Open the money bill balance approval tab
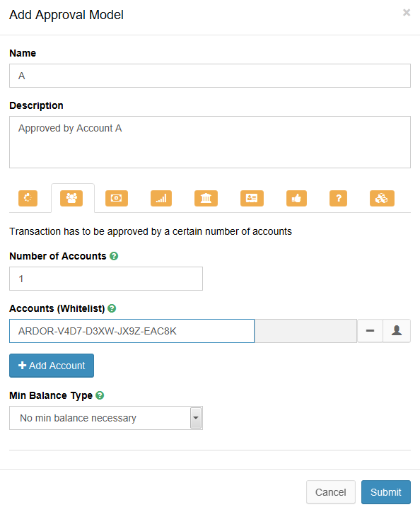This screenshot has height=512, width=420. [117, 198]
